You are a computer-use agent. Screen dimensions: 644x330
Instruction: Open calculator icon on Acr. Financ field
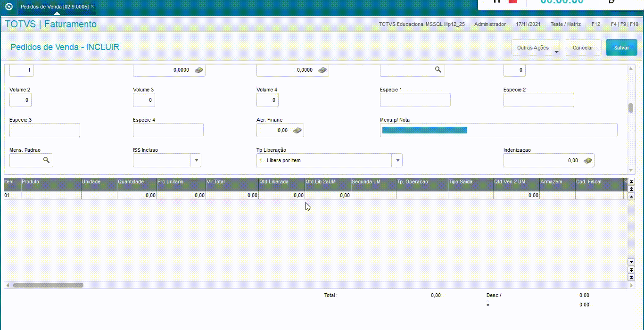(x=297, y=131)
